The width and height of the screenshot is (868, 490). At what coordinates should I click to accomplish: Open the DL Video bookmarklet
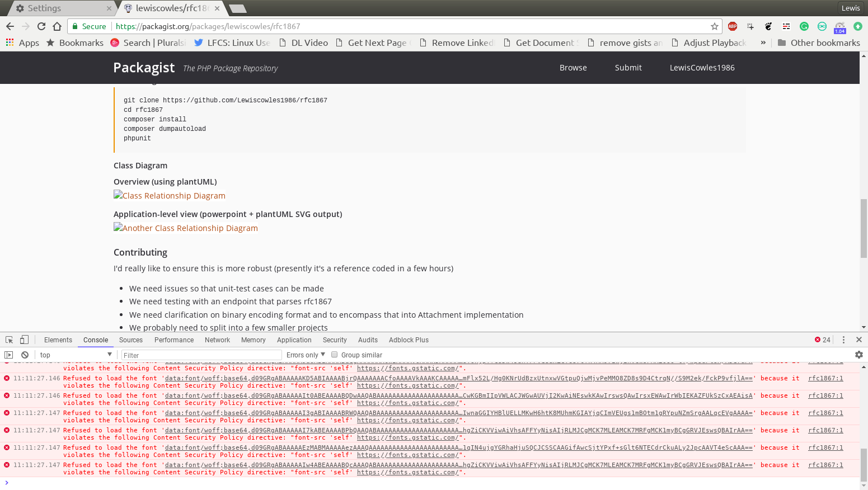[x=303, y=43]
